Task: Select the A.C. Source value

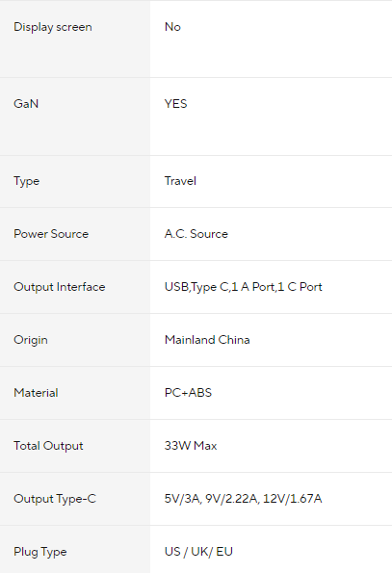Action: 196,234
